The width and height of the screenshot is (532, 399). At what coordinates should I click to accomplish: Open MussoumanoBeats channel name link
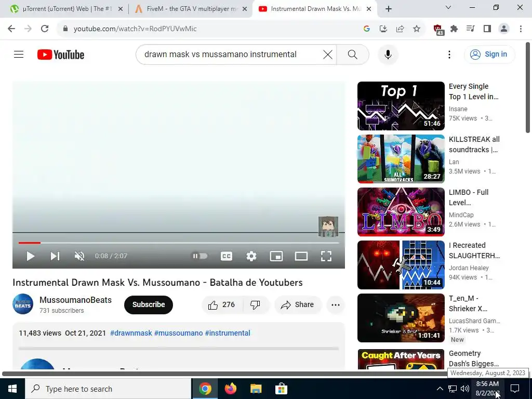pyautogui.click(x=75, y=300)
